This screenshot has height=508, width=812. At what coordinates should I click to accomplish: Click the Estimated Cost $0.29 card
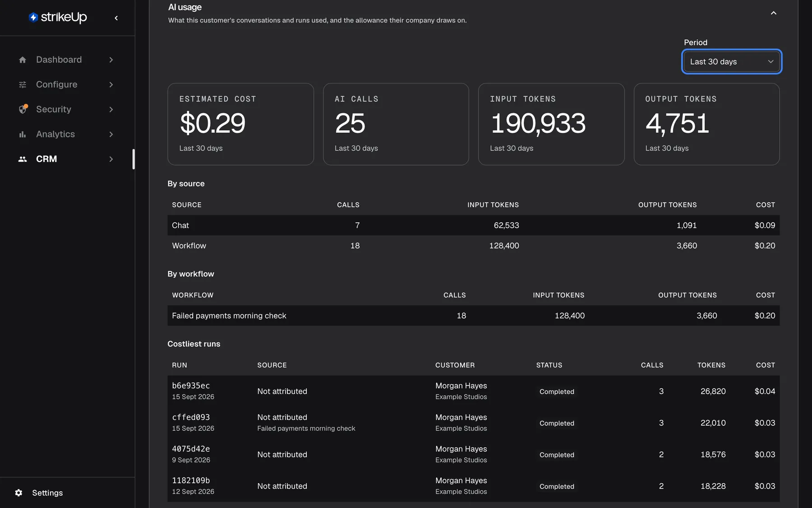(240, 124)
